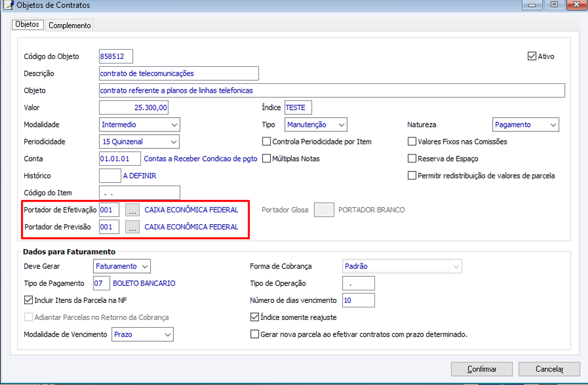The image size is (588, 385).
Task: Click the Código do Objeto field
Action: (x=116, y=56)
